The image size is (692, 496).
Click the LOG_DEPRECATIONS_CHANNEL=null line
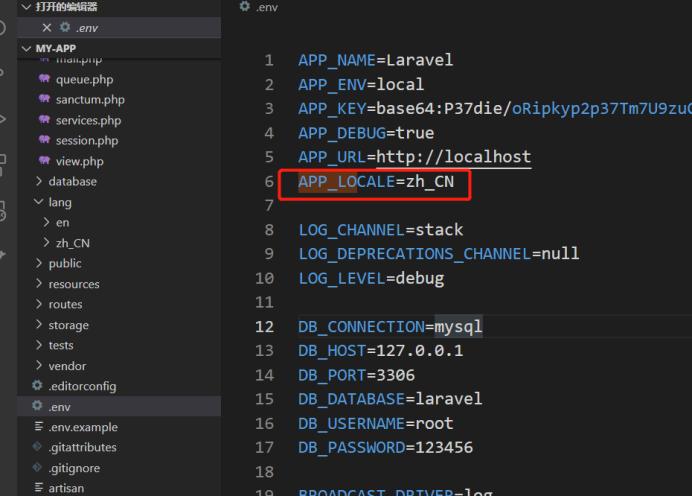[x=439, y=254]
